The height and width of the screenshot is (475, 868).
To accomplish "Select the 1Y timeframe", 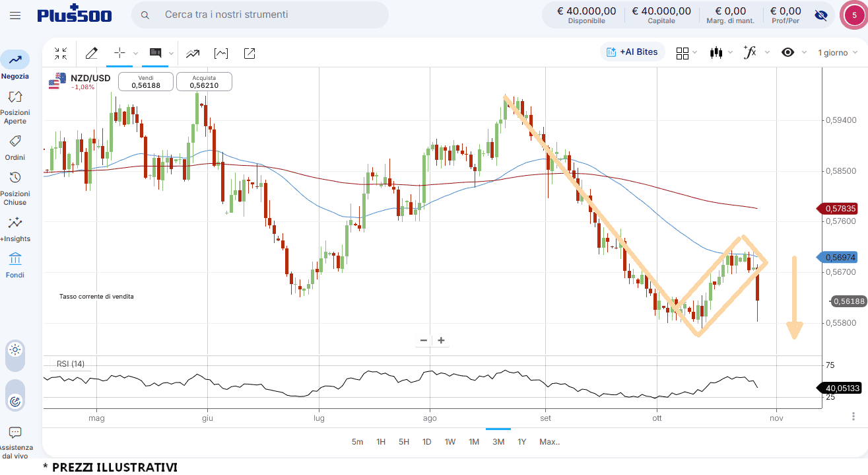I will 522,442.
